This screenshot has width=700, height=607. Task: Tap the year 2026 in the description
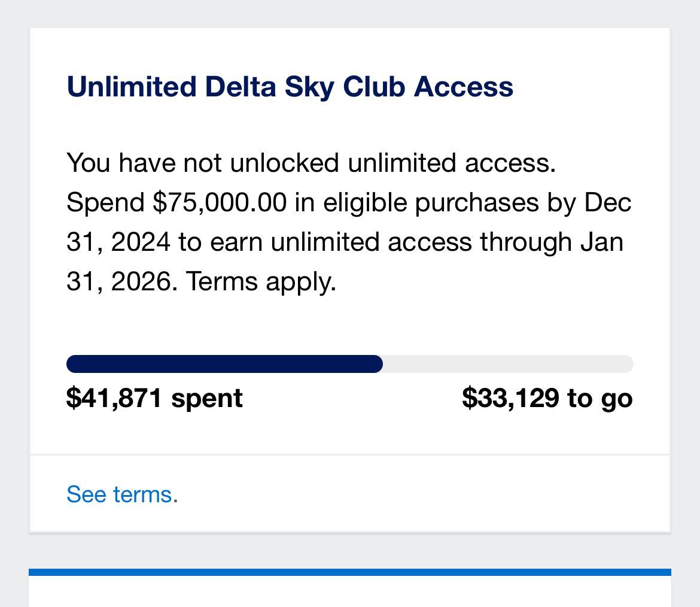click(141, 281)
